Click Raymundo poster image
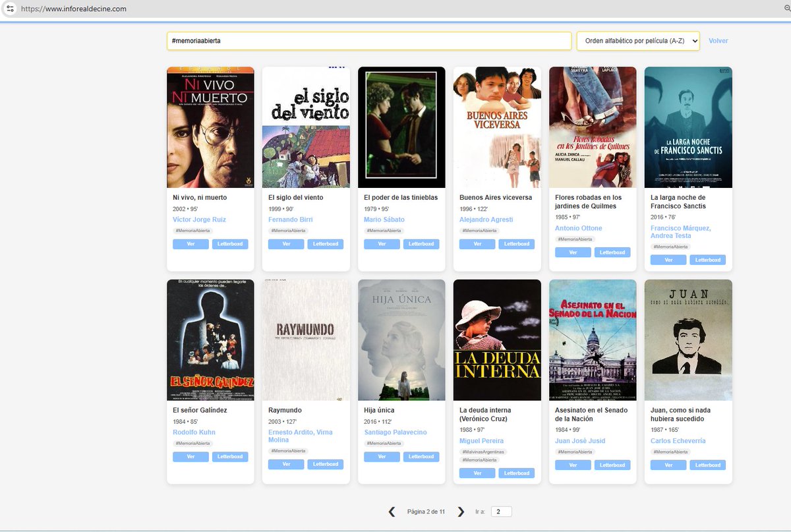Image resolution: width=791 pixels, height=532 pixels. pos(306,340)
